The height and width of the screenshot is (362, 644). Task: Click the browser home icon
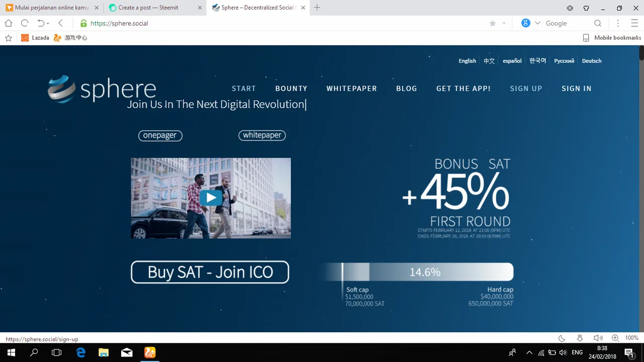coord(9,23)
